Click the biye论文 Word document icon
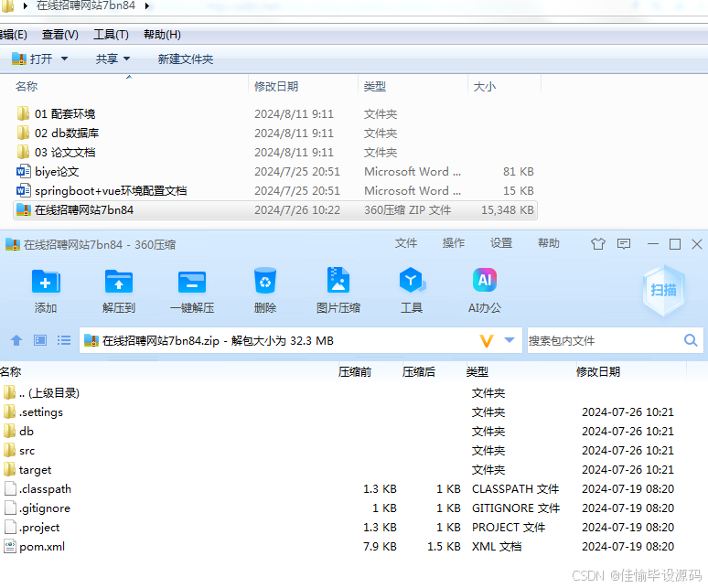Viewport: 708px width, 588px height. click(24, 172)
